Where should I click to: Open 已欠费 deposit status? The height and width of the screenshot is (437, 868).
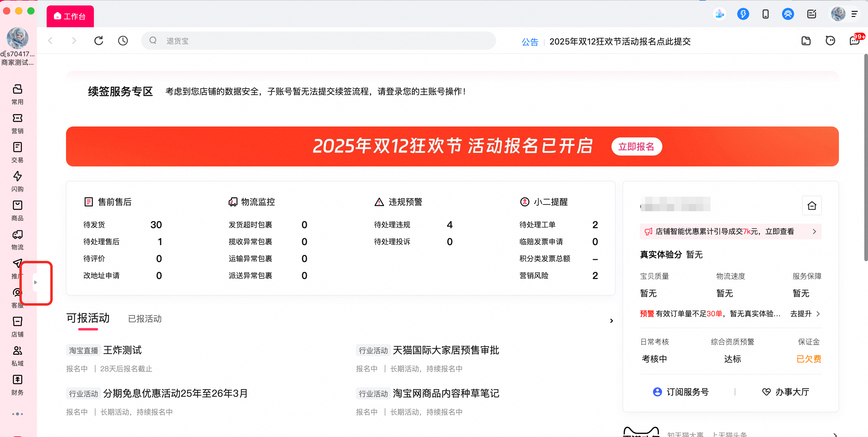[808, 359]
